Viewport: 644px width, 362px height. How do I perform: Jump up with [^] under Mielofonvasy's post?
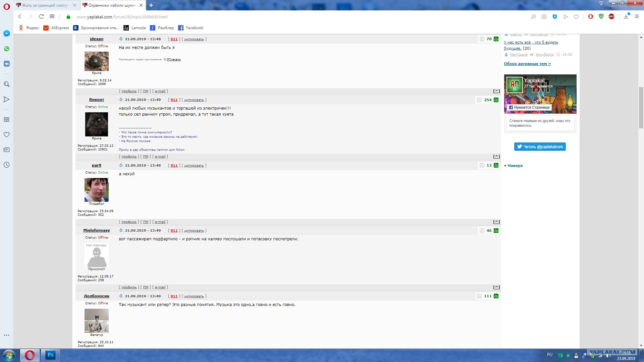pyautogui.click(x=496, y=287)
